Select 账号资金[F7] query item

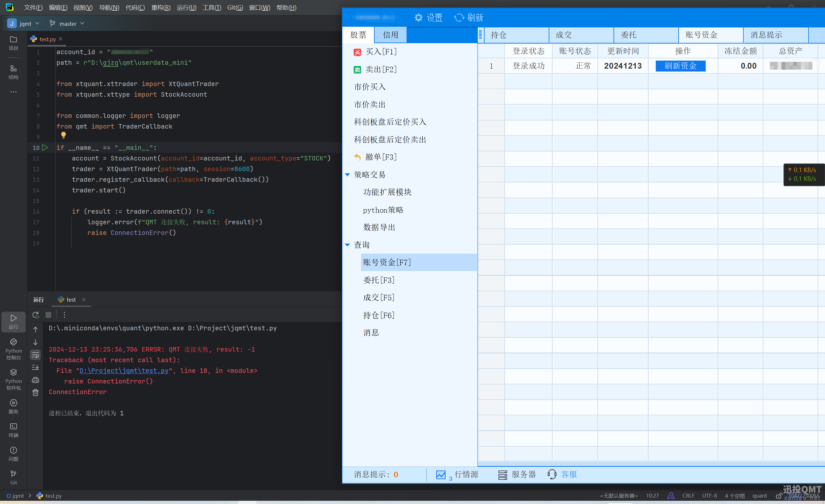click(419, 262)
